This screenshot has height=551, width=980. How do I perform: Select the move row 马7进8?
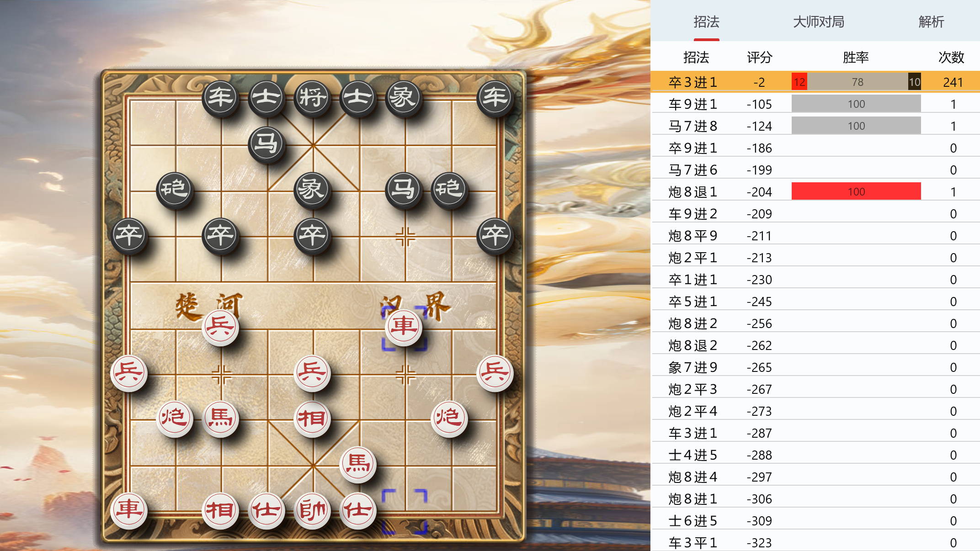815,126
